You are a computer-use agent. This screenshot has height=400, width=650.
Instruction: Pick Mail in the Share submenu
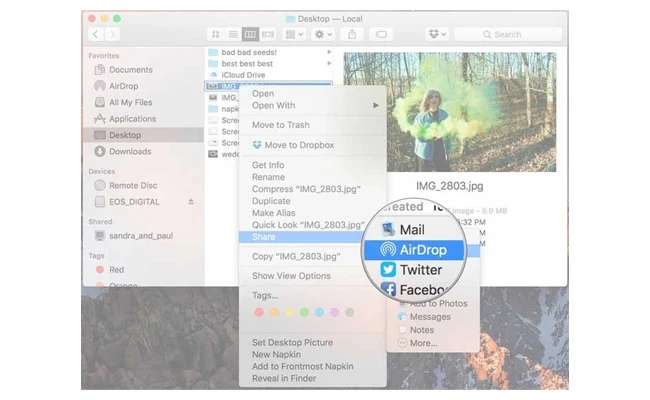411,229
